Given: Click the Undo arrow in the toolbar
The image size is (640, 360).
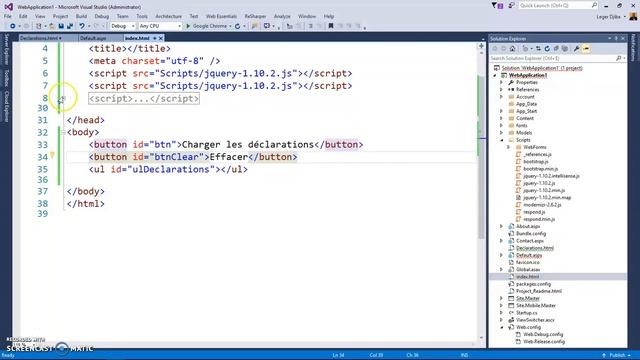Looking at the screenshot, I should point(82,26).
